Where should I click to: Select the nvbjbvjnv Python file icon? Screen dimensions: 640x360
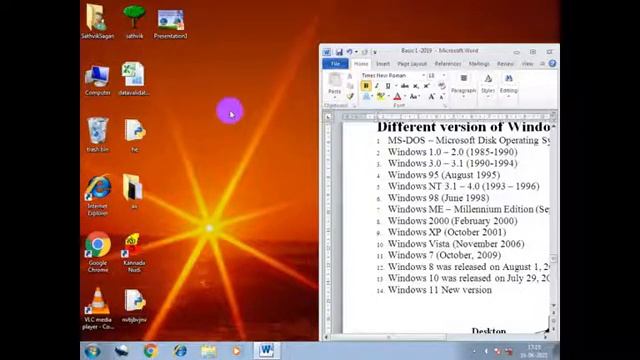[134, 306]
